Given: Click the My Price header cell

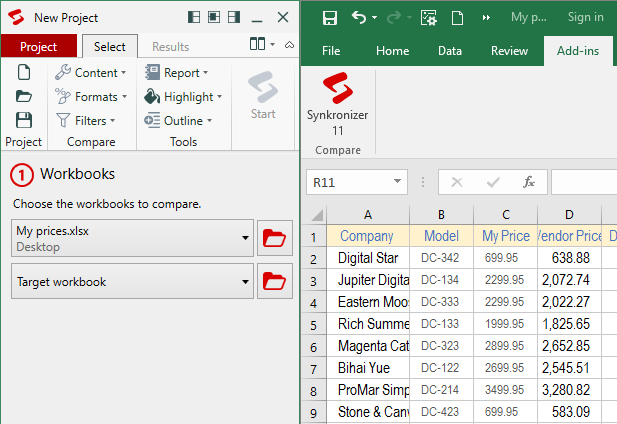Looking at the screenshot, I should [506, 236].
